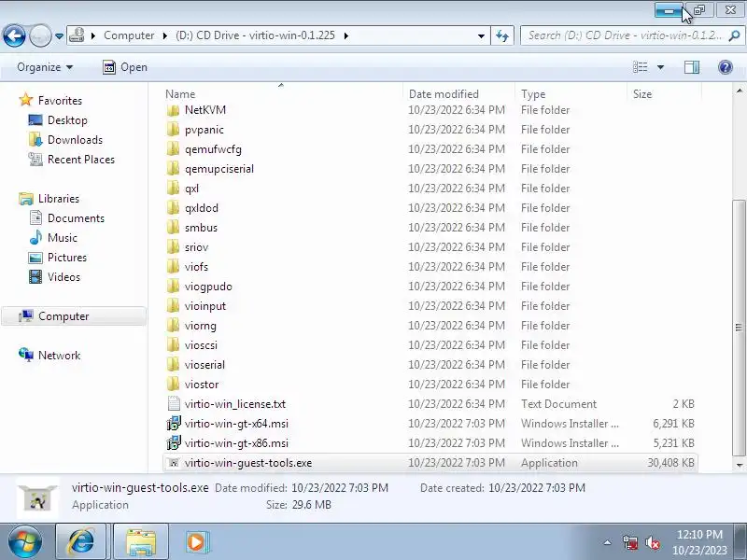The width and height of the screenshot is (747, 560).
Task: Sort by Type column header
Action: pos(571,94)
